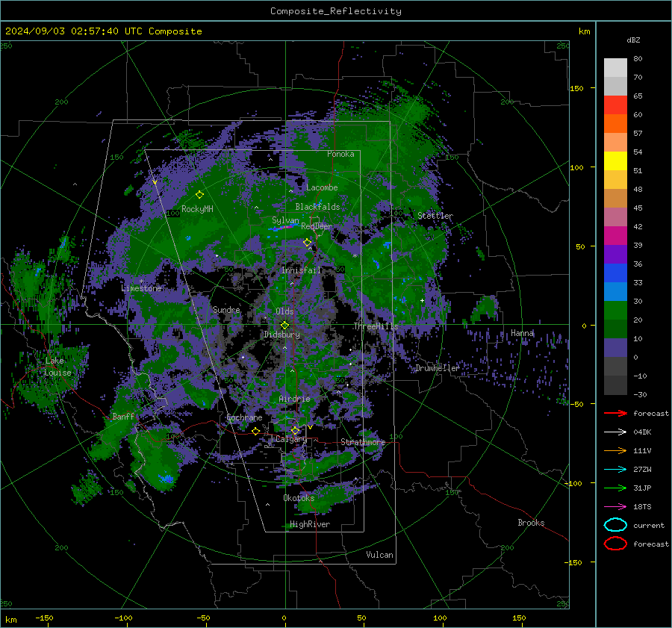The width and height of the screenshot is (672, 628).
Task: Click the cyan ellipse for current
Action: click(x=615, y=525)
